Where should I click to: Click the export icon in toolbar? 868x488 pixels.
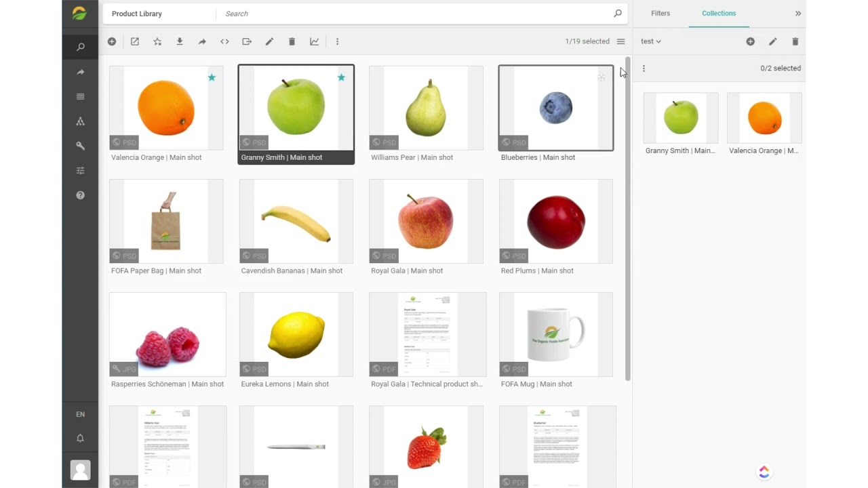coord(247,41)
